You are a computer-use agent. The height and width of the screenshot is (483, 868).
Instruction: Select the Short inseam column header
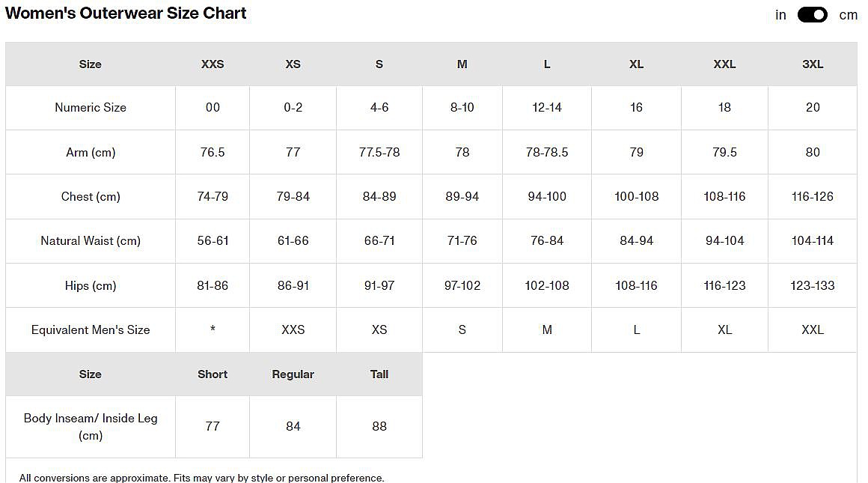point(213,374)
